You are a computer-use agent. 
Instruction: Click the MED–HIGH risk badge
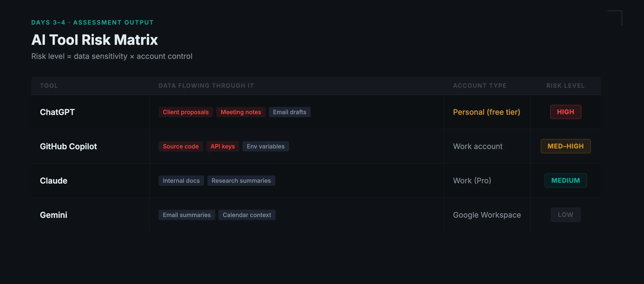pyautogui.click(x=566, y=146)
